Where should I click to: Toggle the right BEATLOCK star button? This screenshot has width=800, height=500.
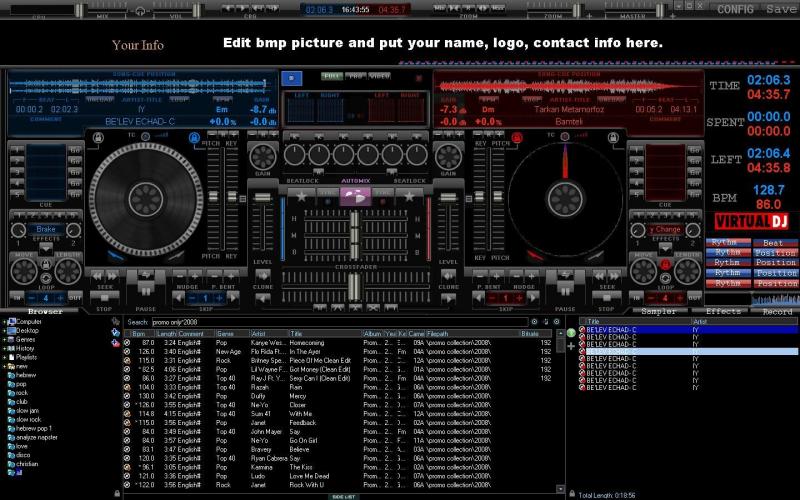coord(409,196)
